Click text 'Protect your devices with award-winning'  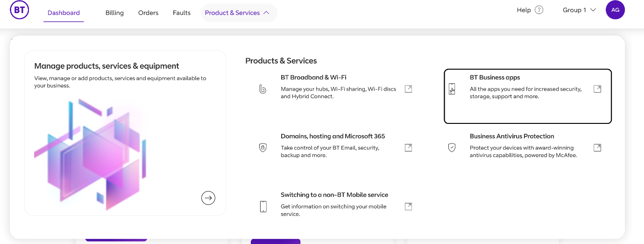click(x=522, y=148)
